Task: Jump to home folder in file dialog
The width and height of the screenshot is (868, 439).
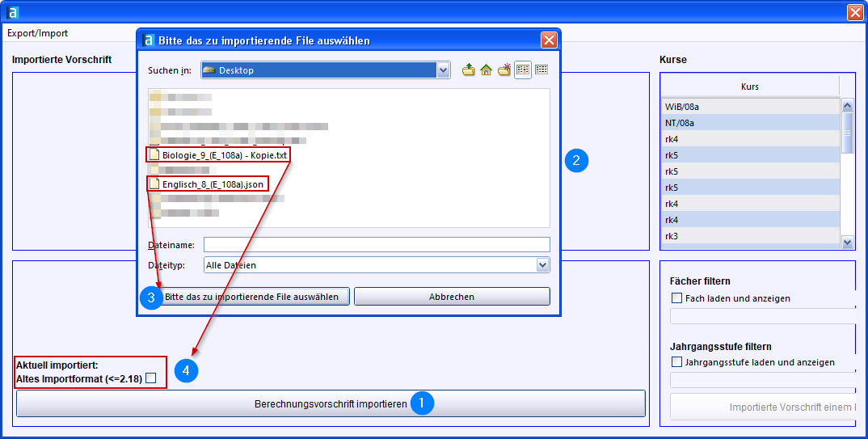Action: pyautogui.click(x=486, y=70)
